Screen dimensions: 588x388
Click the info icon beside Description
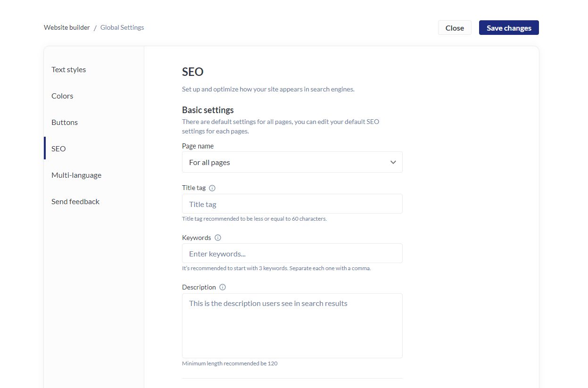[x=223, y=288]
